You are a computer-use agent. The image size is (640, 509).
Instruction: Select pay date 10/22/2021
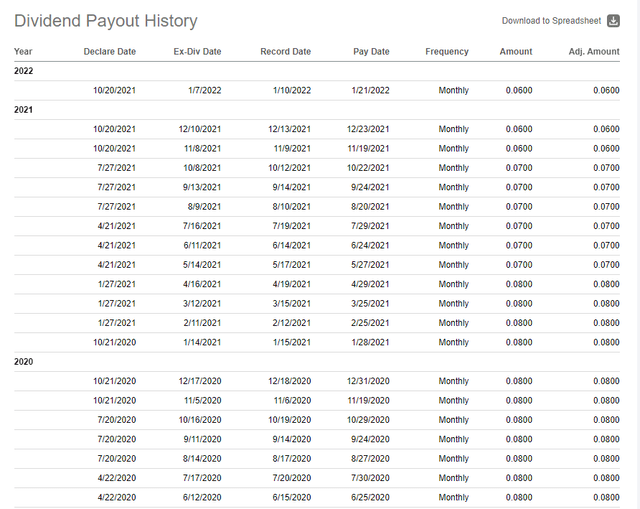pyautogui.click(x=368, y=168)
